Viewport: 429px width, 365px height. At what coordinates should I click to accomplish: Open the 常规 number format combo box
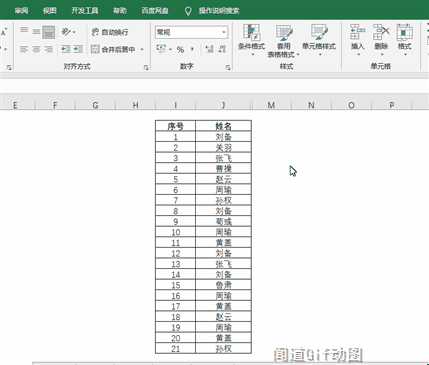(191, 32)
